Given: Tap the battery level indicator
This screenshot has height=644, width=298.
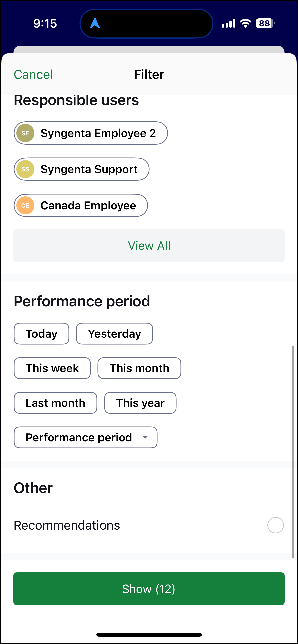Looking at the screenshot, I should 265,23.
